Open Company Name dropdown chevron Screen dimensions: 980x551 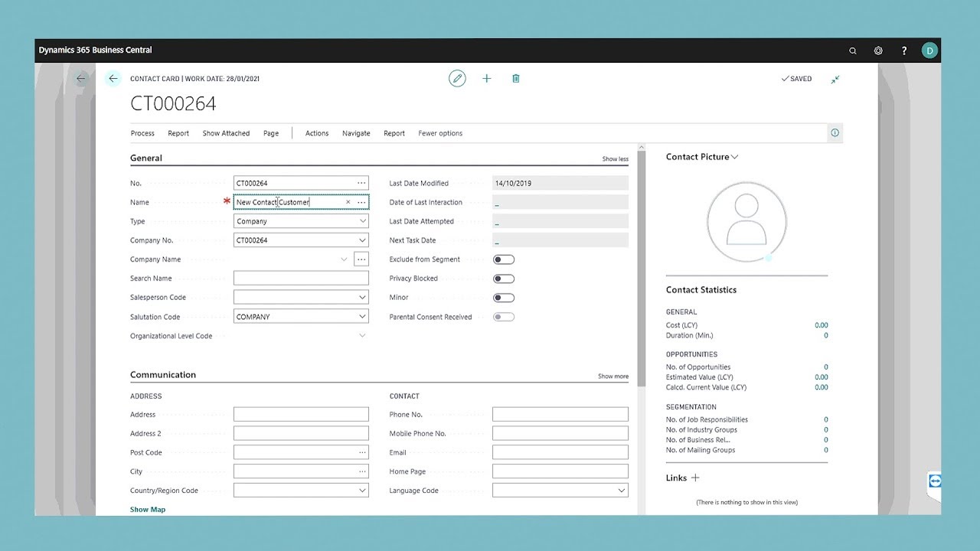pos(344,259)
